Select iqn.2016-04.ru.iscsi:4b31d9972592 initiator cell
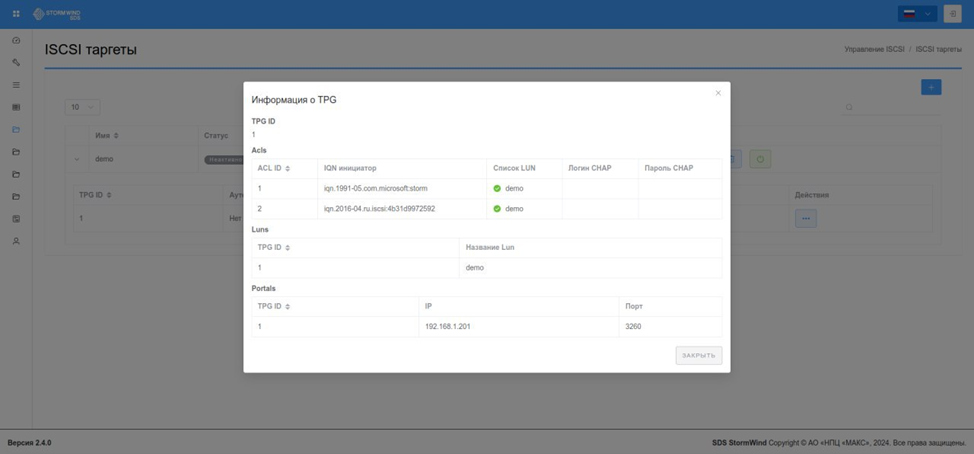This screenshot has height=454, width=974. (402, 209)
